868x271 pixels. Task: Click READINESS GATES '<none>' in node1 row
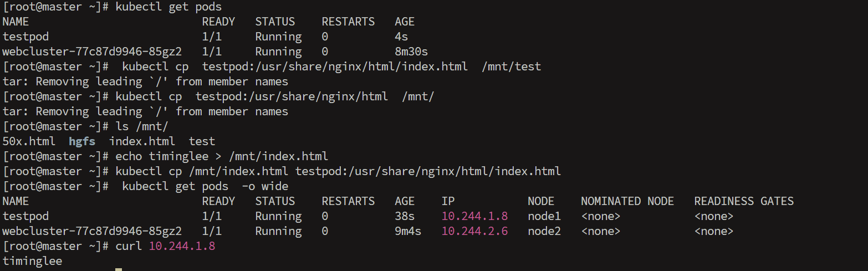tap(714, 217)
